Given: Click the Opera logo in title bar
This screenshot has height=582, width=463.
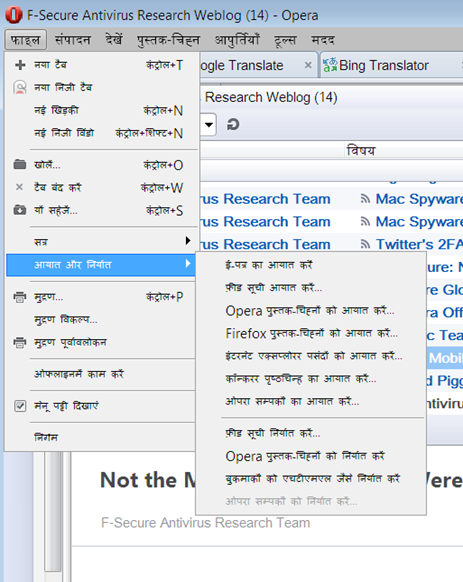Looking at the screenshot, I should pos(13,15).
